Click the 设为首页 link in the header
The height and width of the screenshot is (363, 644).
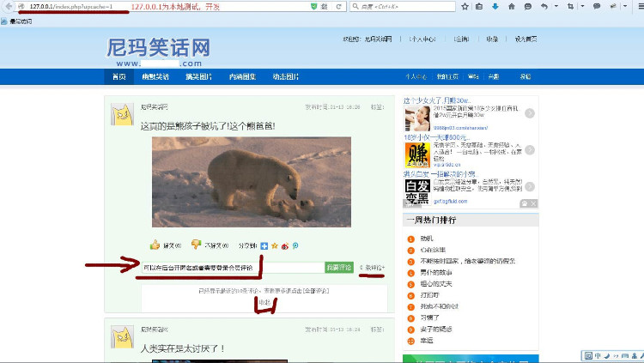526,39
